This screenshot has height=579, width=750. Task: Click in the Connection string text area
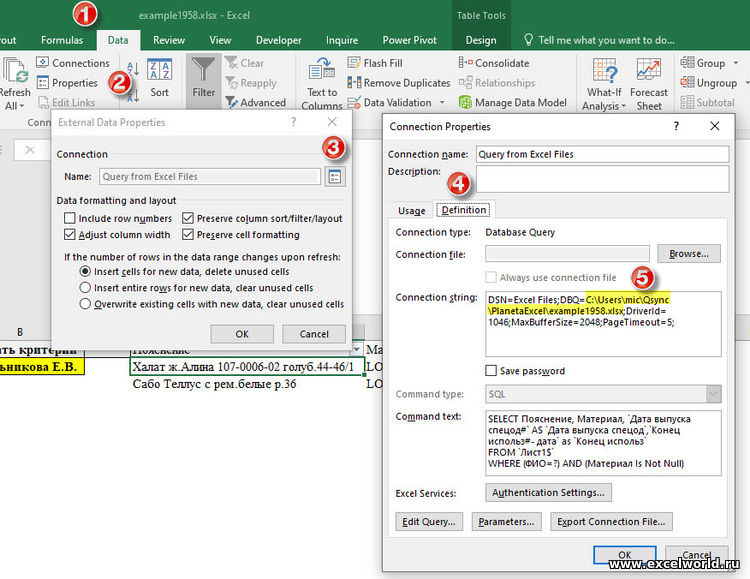click(603, 324)
